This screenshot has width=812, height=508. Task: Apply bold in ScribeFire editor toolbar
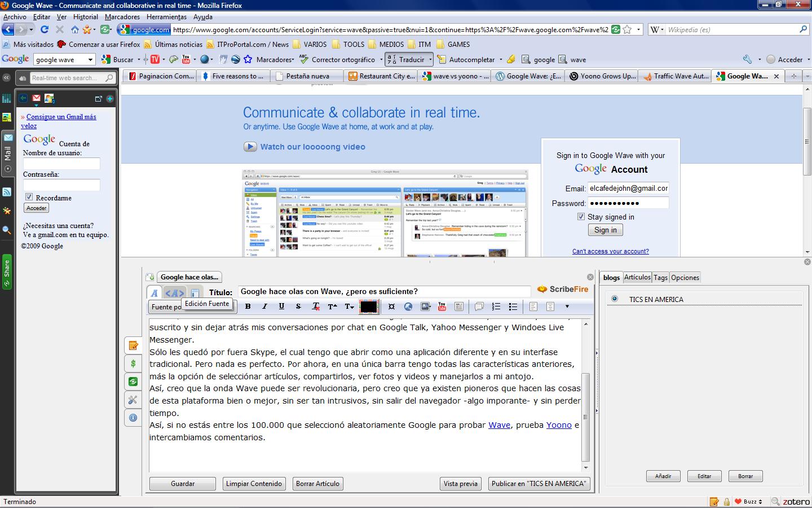coord(248,306)
